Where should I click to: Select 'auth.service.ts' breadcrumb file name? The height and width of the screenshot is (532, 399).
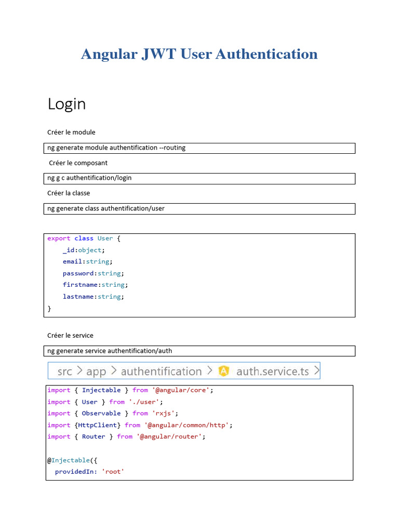click(x=273, y=371)
